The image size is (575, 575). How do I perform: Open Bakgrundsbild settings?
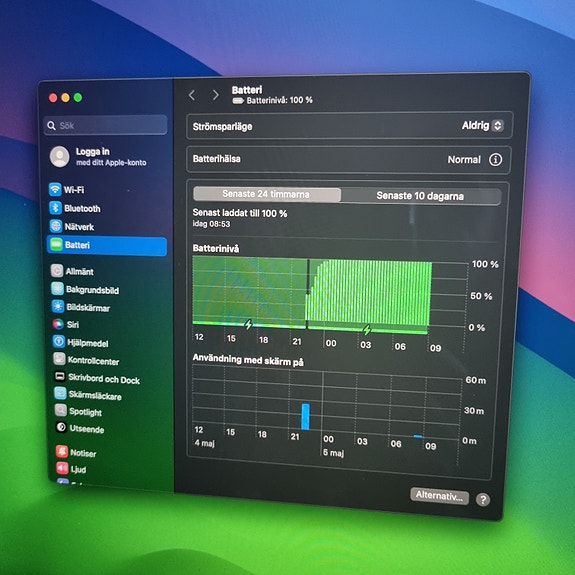(x=85, y=289)
